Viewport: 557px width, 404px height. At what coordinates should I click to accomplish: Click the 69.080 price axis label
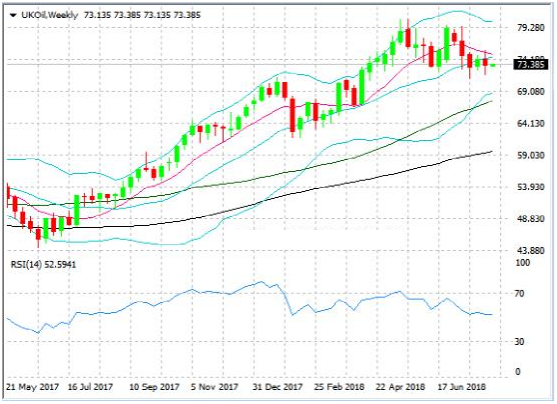click(531, 92)
